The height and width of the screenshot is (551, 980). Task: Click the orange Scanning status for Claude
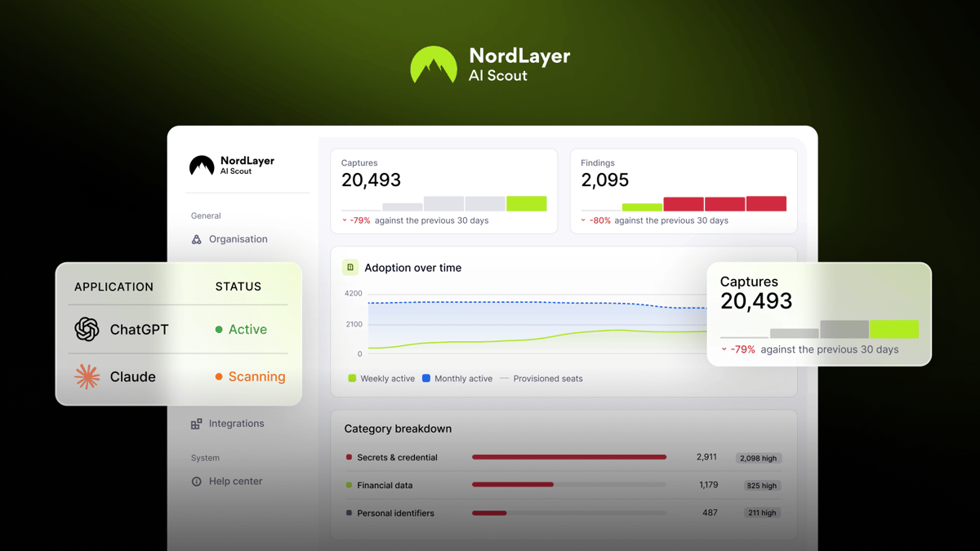pyautogui.click(x=250, y=377)
